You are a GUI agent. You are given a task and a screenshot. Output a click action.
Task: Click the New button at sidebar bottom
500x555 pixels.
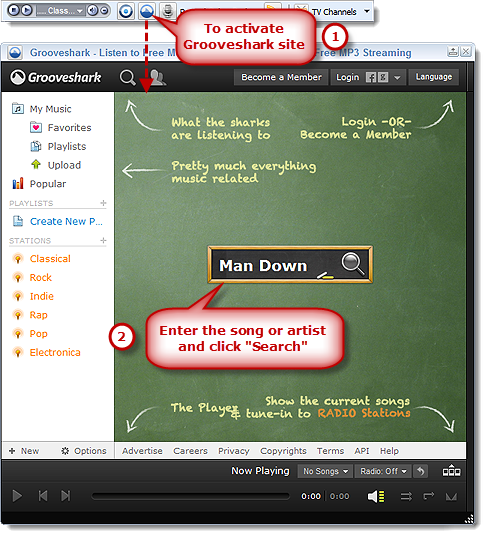(x=24, y=451)
